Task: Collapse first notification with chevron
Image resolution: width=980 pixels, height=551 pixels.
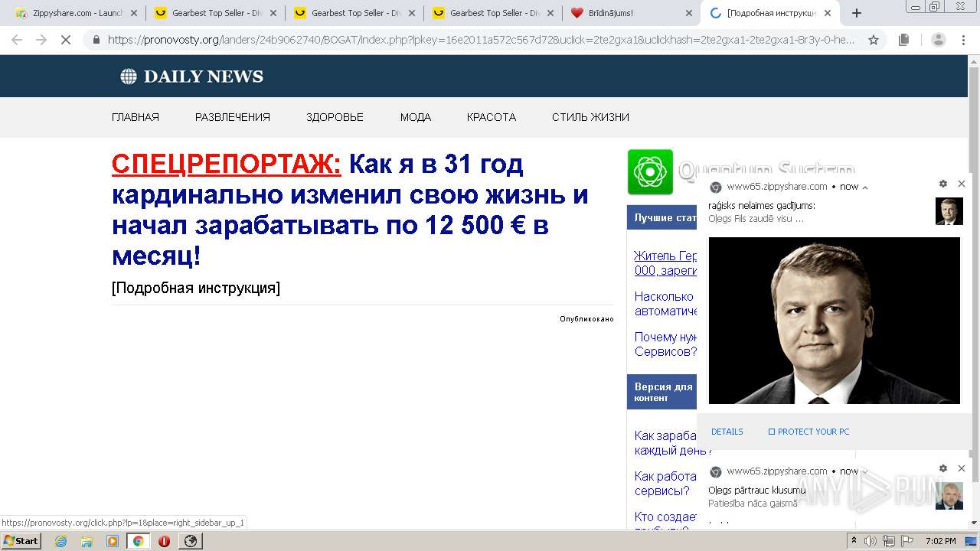Action: [x=865, y=187]
